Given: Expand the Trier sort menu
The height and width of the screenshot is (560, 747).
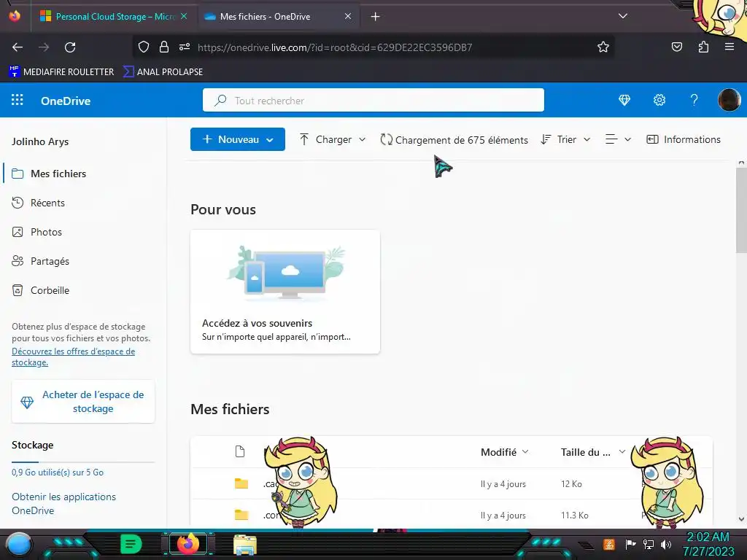Looking at the screenshot, I should click(565, 139).
